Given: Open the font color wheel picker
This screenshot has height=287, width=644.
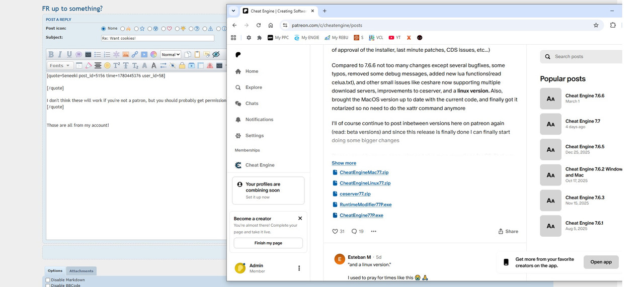Looking at the screenshot, I should click(x=153, y=54).
